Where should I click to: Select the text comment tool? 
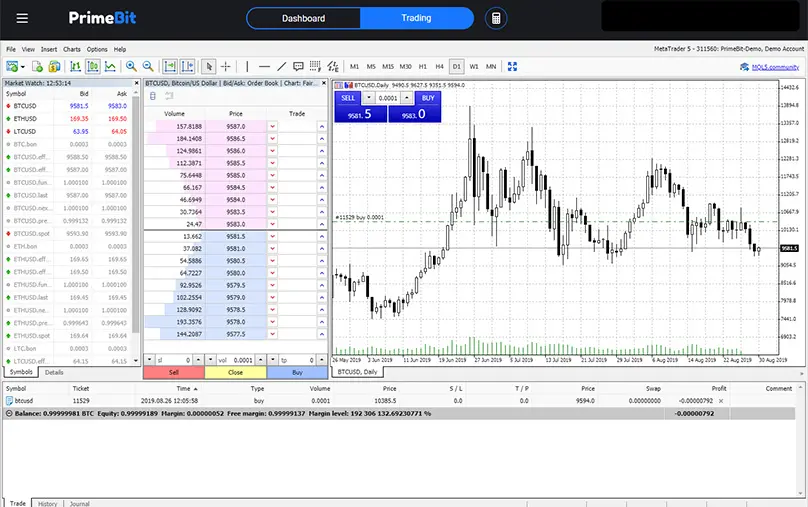298,66
